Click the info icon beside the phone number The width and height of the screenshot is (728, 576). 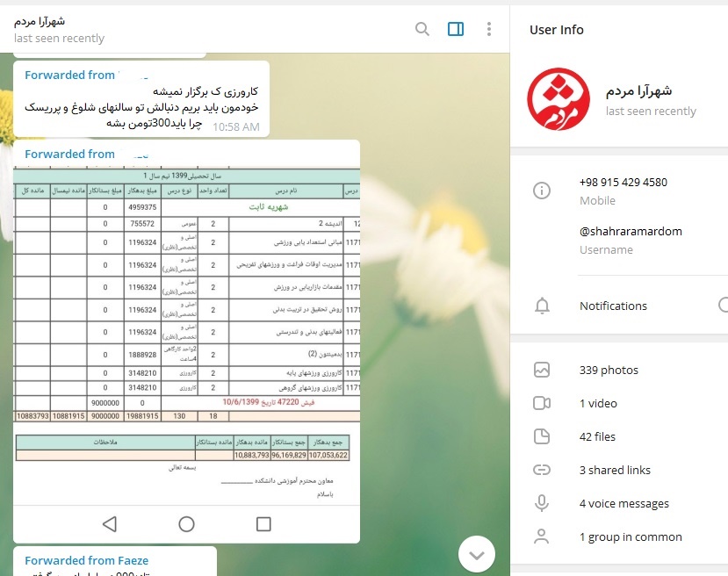[x=542, y=191]
